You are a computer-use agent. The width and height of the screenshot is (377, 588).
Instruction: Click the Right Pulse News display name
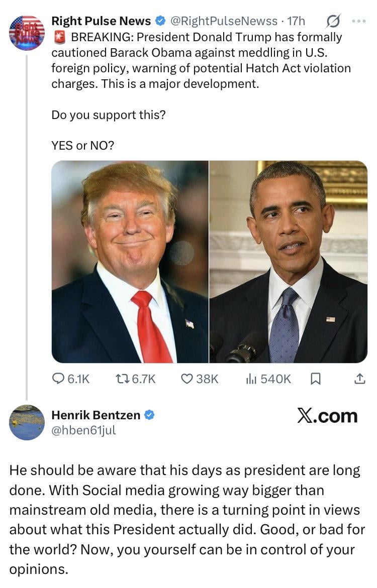pyautogui.click(x=101, y=21)
